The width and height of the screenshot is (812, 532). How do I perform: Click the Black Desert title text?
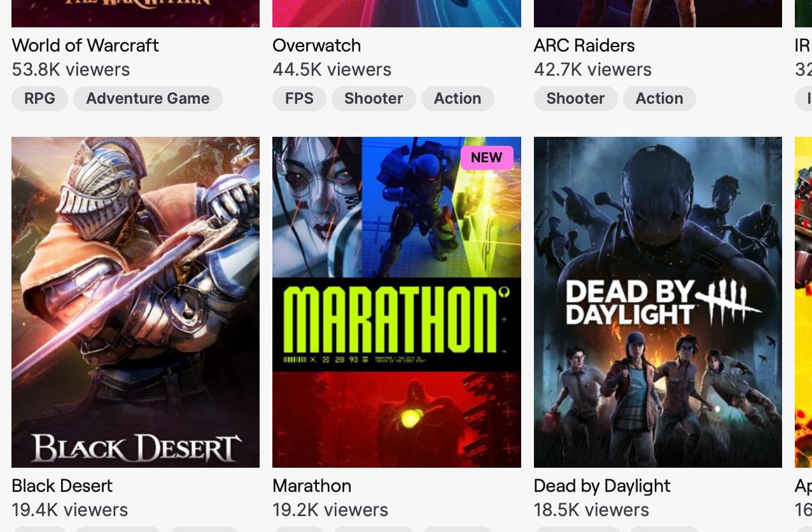click(62, 486)
